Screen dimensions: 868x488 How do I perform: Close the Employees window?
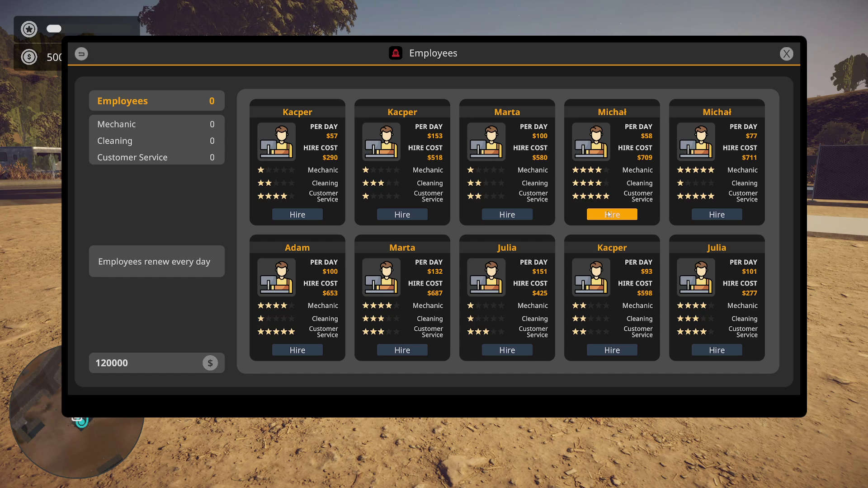(786, 54)
